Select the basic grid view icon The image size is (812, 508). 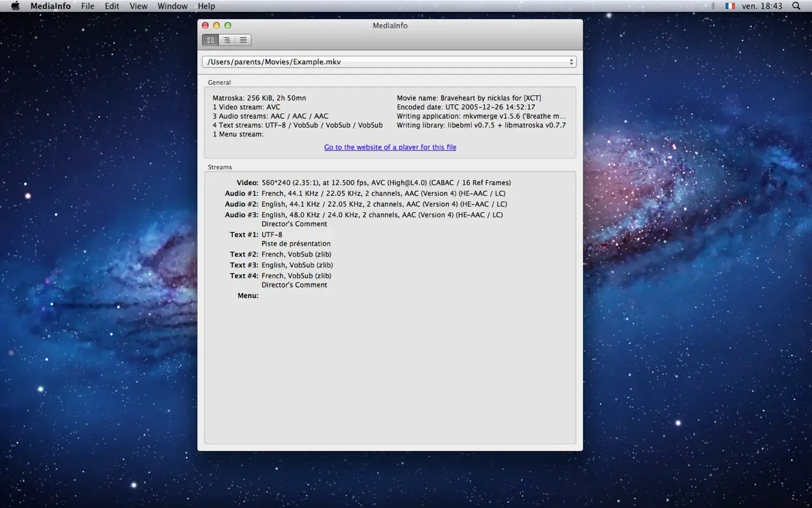point(210,40)
